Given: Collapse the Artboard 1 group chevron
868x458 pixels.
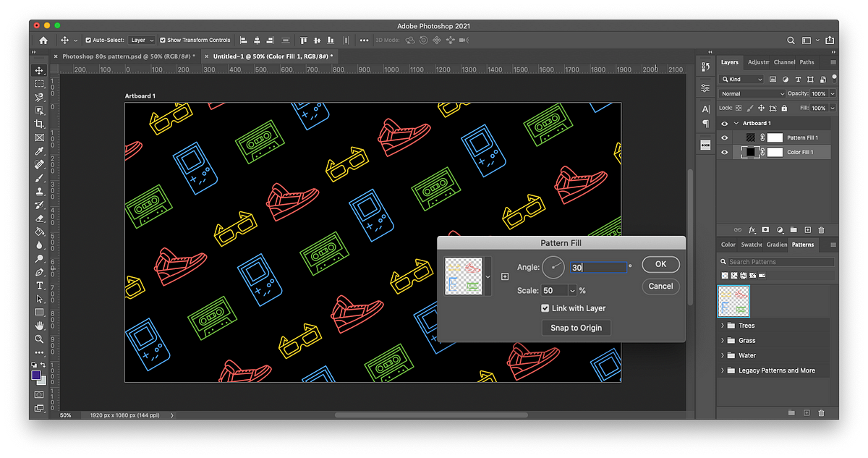Looking at the screenshot, I should [x=736, y=123].
